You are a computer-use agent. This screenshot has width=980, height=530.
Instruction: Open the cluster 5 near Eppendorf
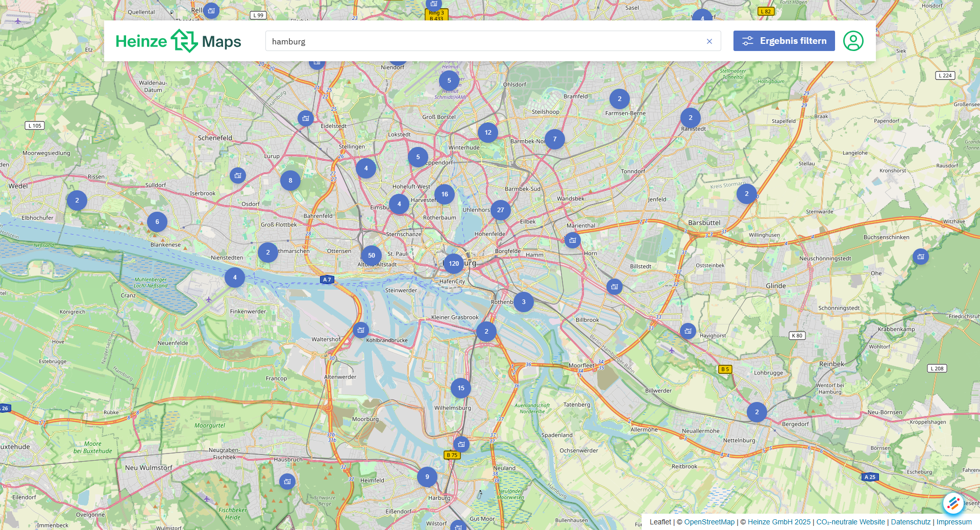[418, 157]
